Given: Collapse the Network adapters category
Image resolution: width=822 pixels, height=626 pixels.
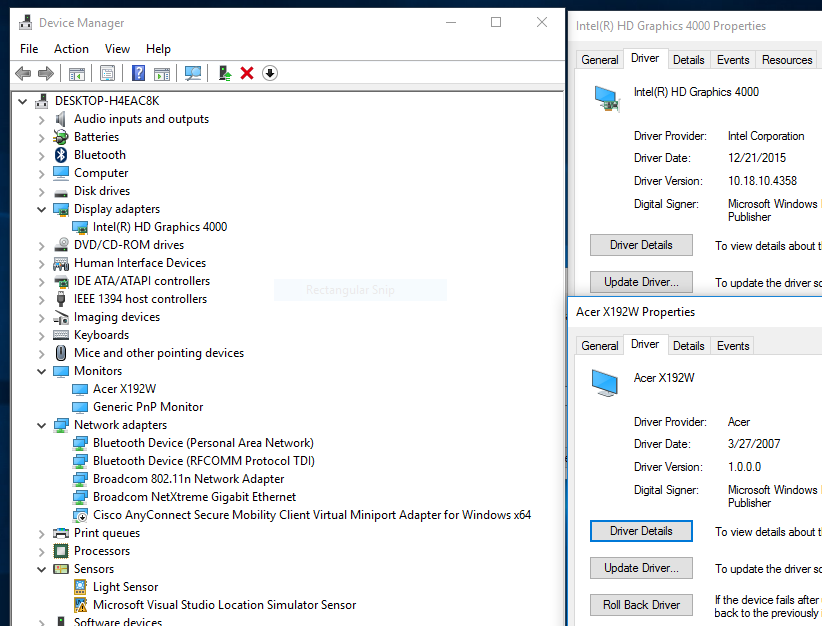Looking at the screenshot, I should [41, 425].
